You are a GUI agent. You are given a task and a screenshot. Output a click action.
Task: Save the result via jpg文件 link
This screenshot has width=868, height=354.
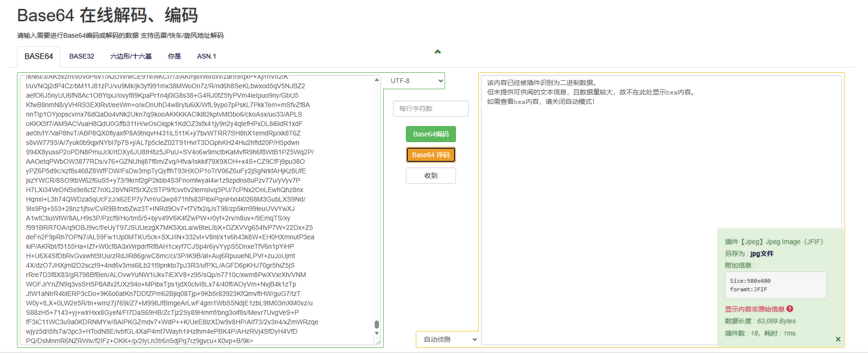[x=762, y=253]
